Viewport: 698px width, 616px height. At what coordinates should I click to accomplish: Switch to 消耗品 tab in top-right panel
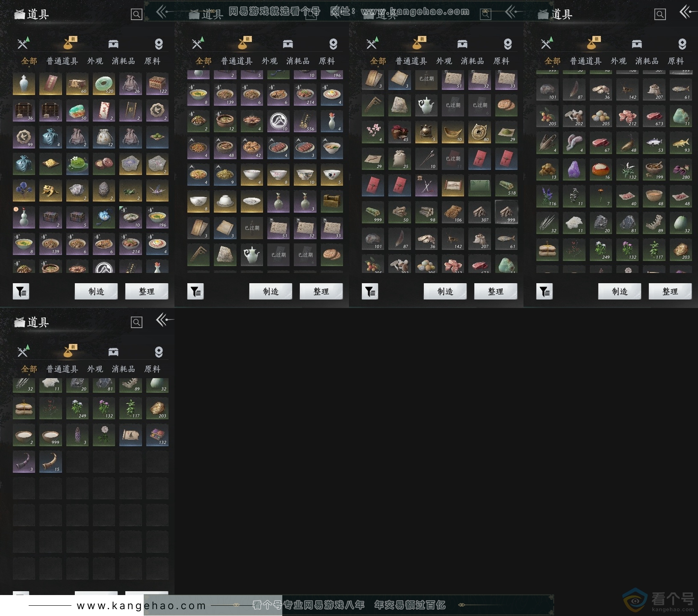[x=647, y=61]
